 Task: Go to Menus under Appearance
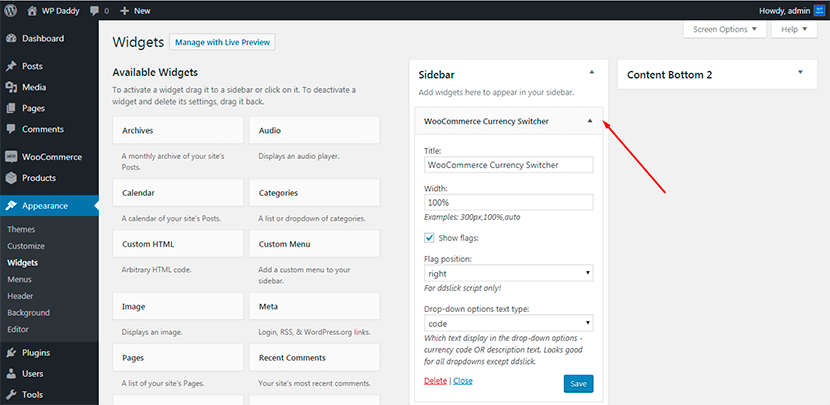[20, 279]
